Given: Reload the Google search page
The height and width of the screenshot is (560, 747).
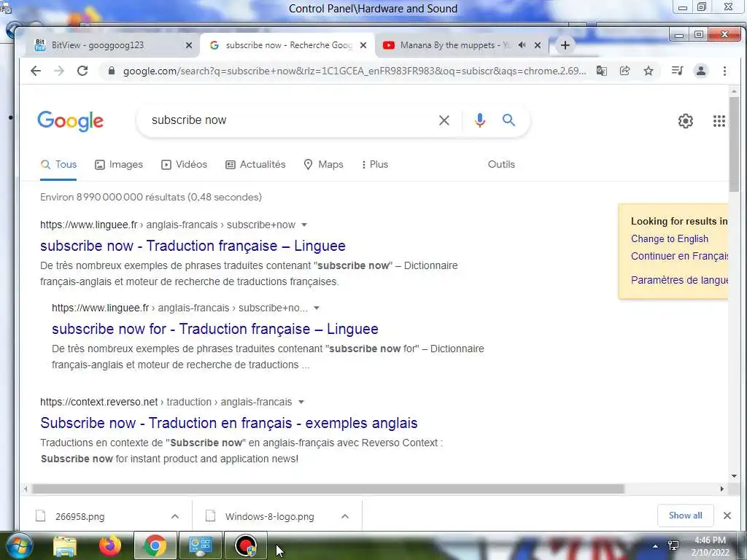Looking at the screenshot, I should [x=82, y=71].
